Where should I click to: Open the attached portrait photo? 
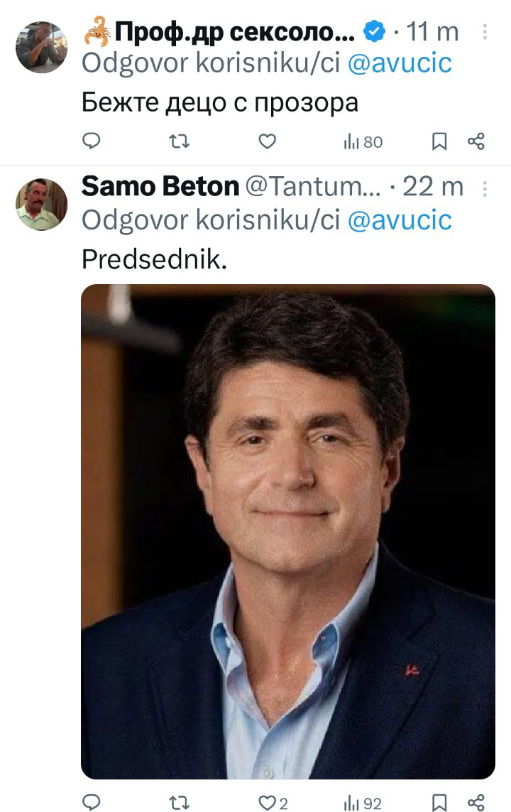click(288, 531)
